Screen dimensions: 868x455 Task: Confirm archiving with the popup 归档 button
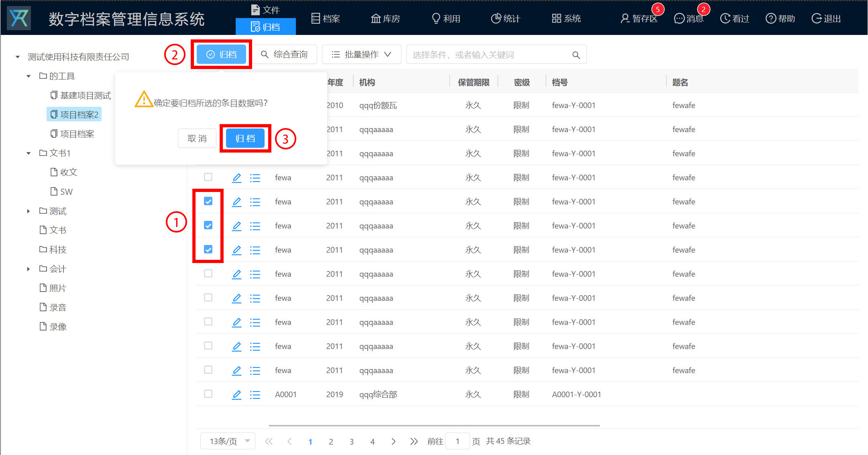point(245,138)
